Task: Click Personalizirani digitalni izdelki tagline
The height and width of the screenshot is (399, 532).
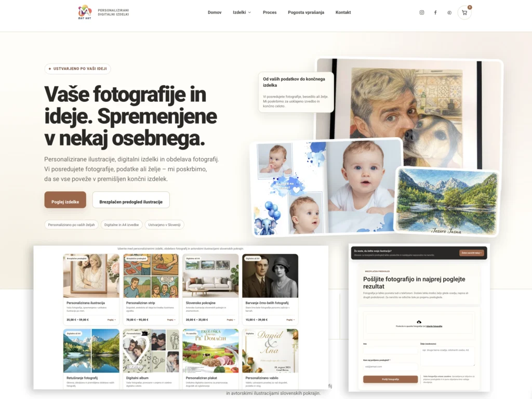Action: point(113,12)
